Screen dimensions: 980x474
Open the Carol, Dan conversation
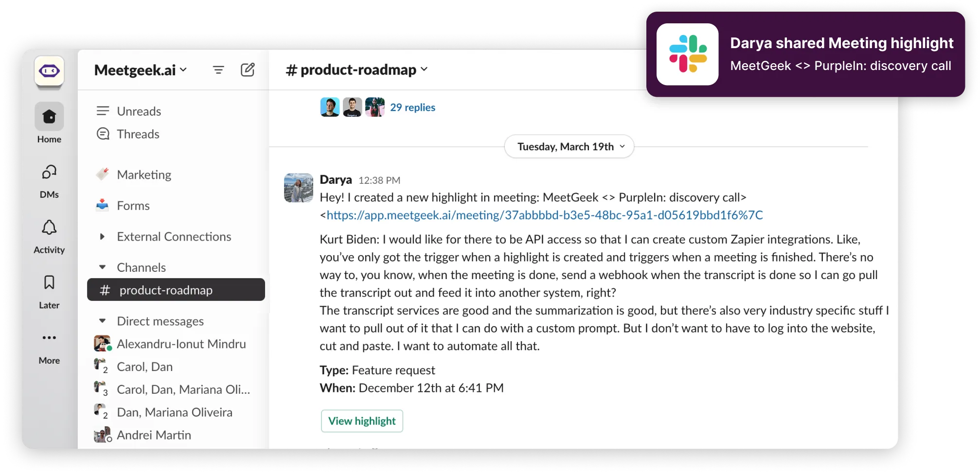[145, 367]
